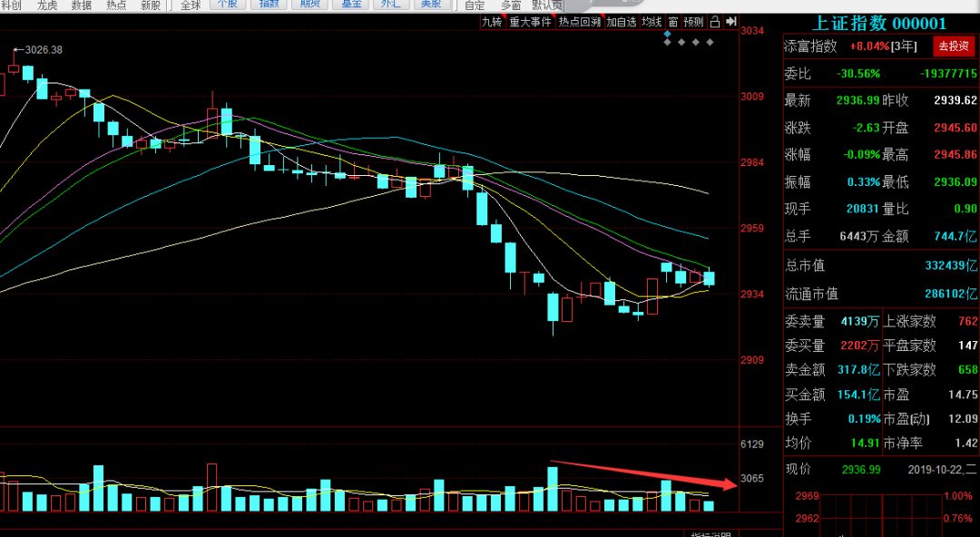The height and width of the screenshot is (537, 980).
Task: Click 3034 price axis label
Action: click(x=752, y=30)
